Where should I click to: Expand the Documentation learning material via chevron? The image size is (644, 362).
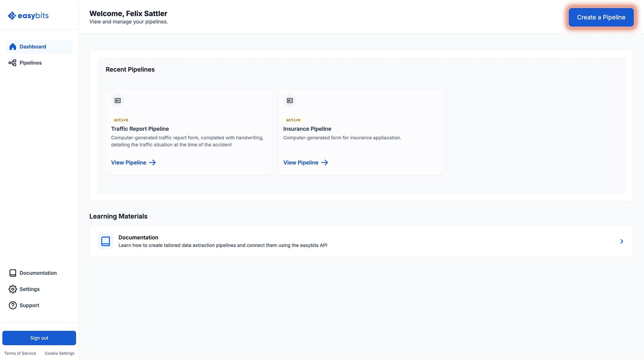tap(622, 241)
